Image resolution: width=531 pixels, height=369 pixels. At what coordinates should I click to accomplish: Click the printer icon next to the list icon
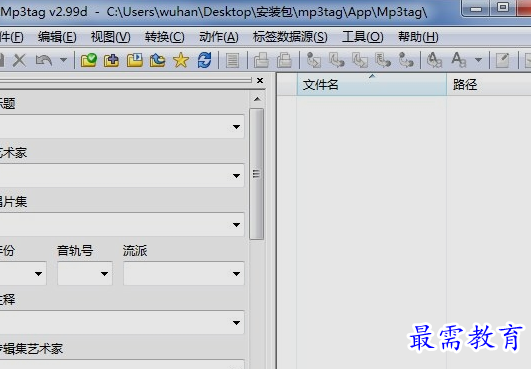point(261,61)
